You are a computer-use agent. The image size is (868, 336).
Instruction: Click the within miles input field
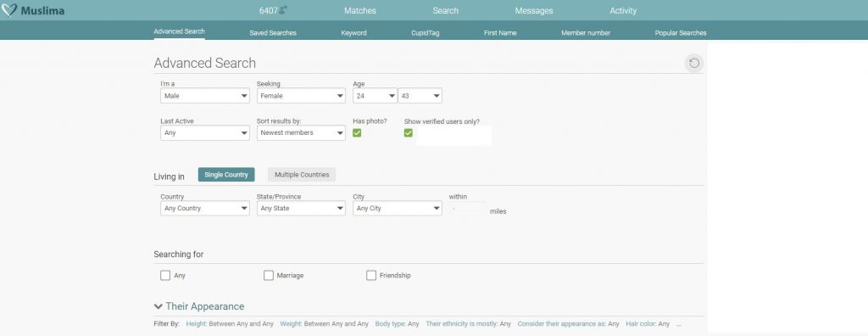[x=467, y=209]
